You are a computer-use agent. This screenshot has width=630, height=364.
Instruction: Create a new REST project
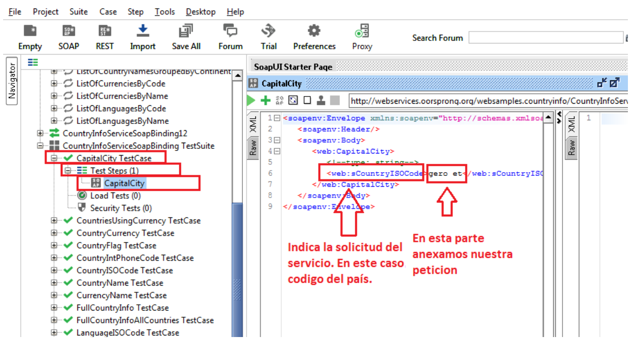(104, 35)
